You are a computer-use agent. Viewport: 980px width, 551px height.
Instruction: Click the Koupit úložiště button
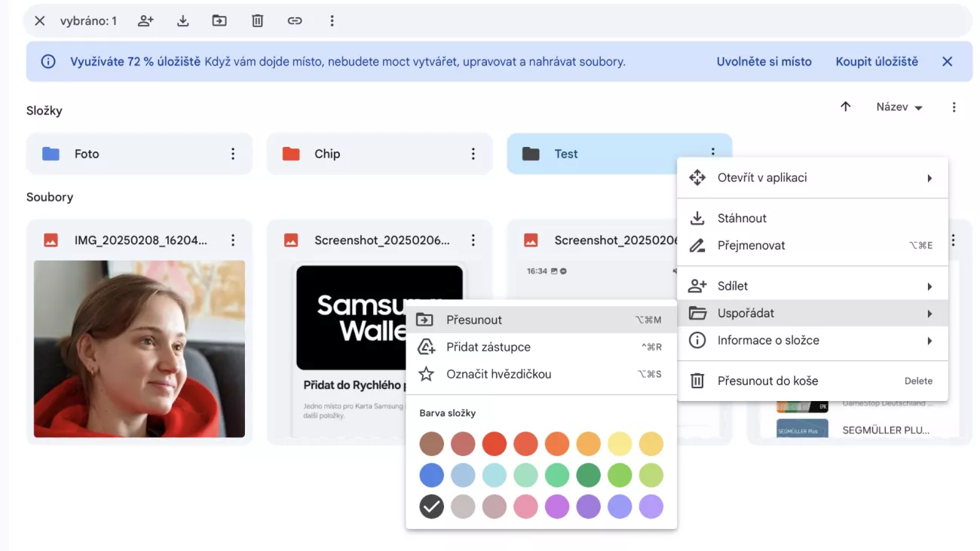877,62
